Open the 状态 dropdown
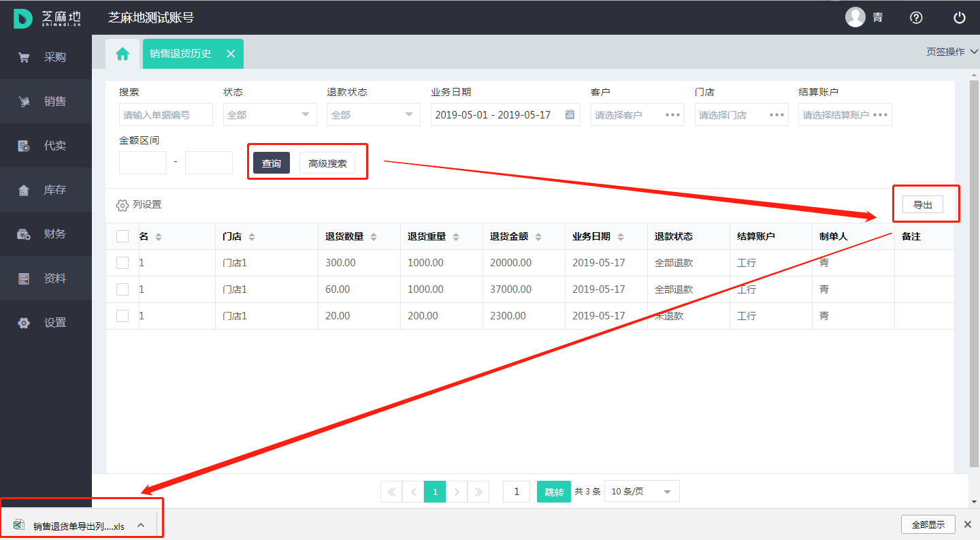This screenshot has height=540, width=980. pyautogui.click(x=270, y=114)
